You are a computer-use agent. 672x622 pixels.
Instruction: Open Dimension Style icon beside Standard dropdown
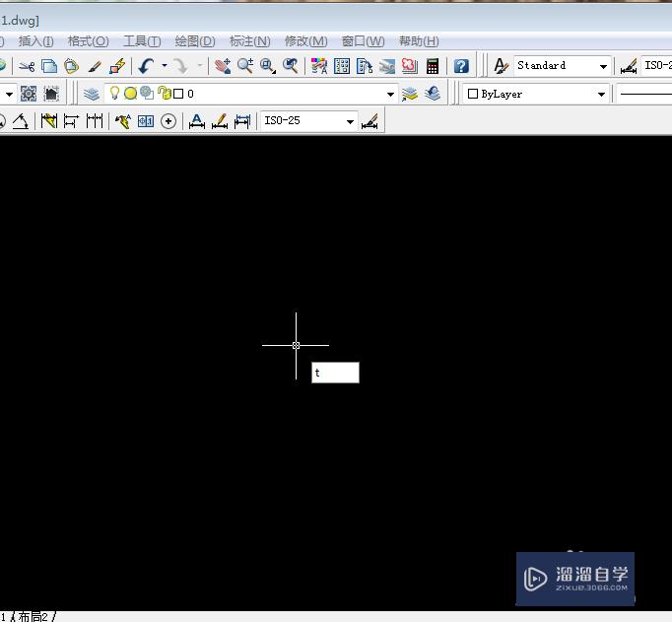pyautogui.click(x=629, y=66)
